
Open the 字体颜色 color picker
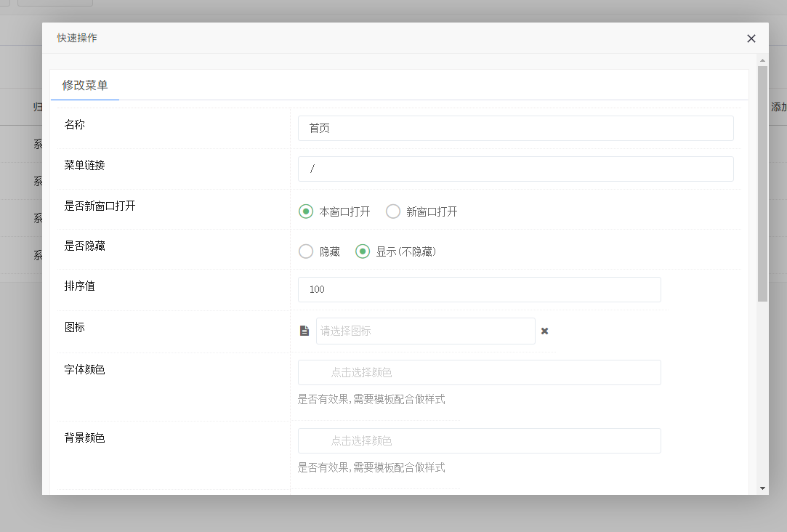pos(479,372)
